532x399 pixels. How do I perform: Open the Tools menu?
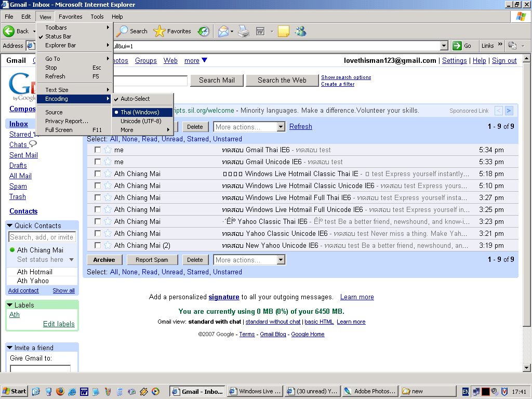click(97, 17)
